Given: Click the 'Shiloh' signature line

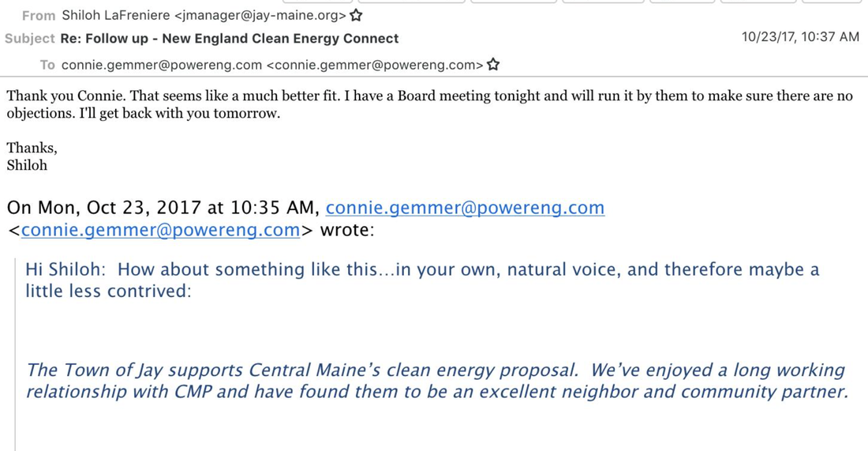Looking at the screenshot, I should (27, 165).
